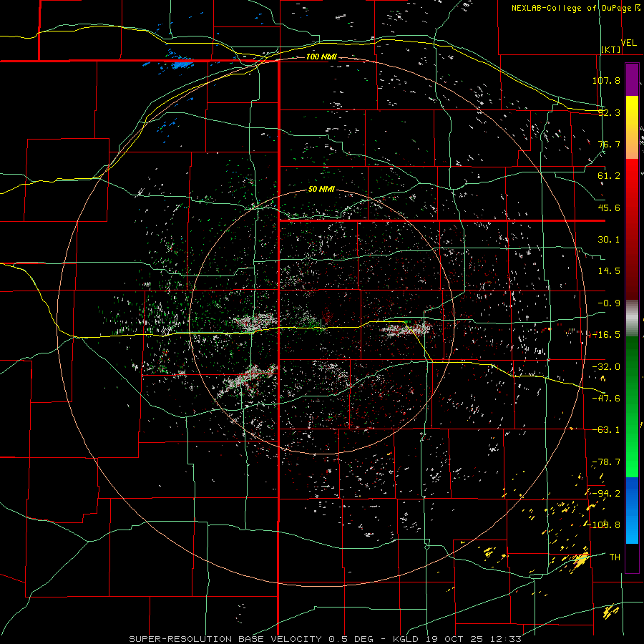Click the VEL legend title

[x=628, y=43]
